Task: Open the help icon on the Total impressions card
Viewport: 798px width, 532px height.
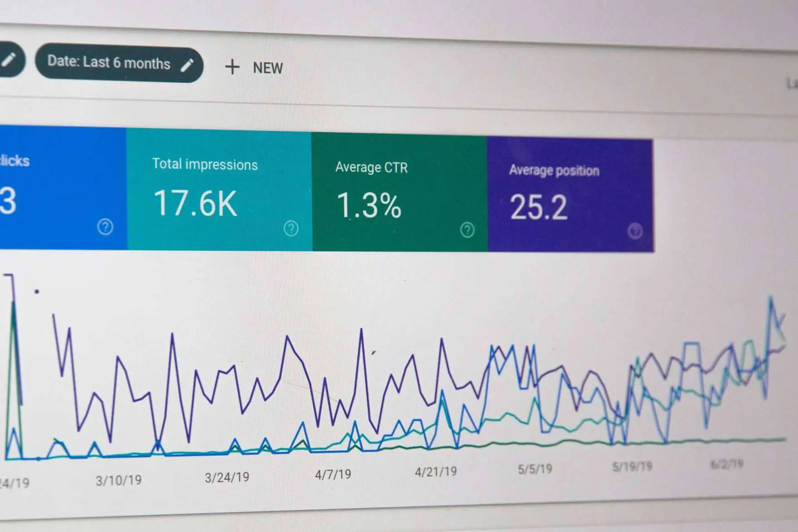Action: pyautogui.click(x=291, y=228)
